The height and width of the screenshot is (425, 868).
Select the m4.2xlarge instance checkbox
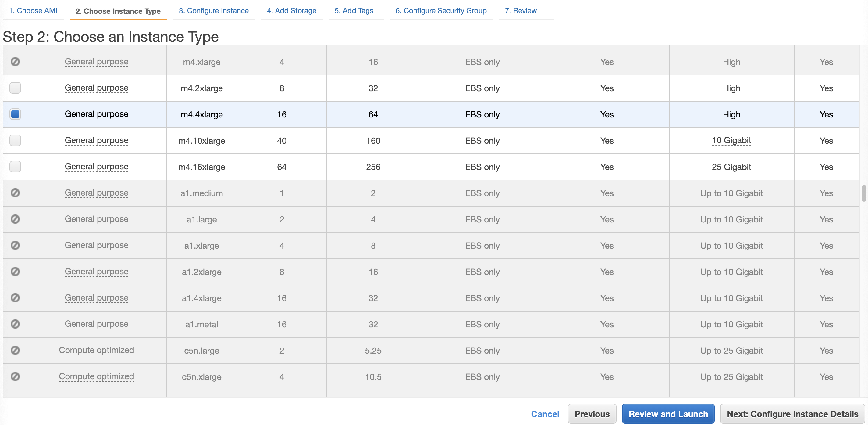15,88
